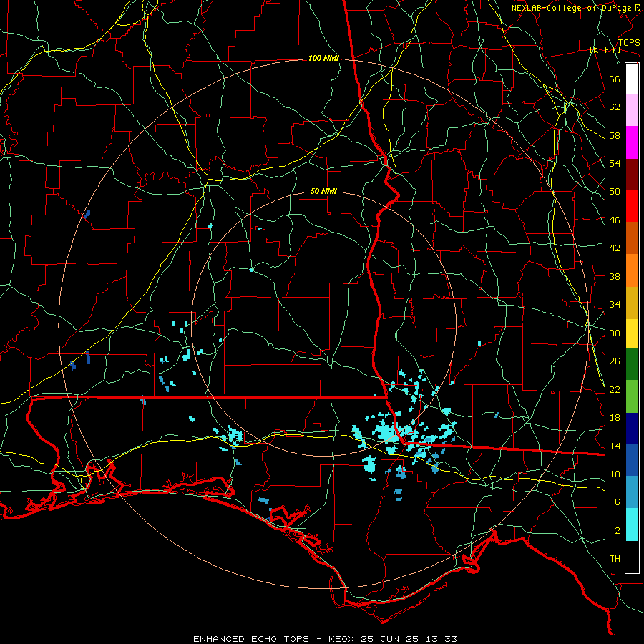
Task: Select the dark red legend swatch
Action: coord(632,175)
